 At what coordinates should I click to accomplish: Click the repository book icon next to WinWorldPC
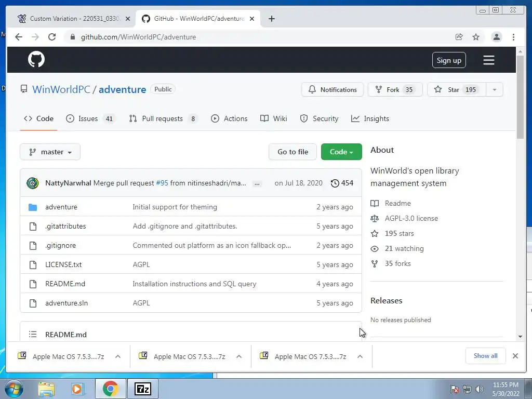click(24, 89)
